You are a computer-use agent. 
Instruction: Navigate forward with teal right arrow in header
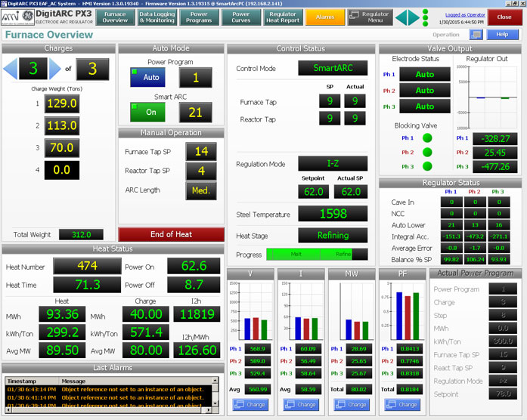click(x=414, y=17)
